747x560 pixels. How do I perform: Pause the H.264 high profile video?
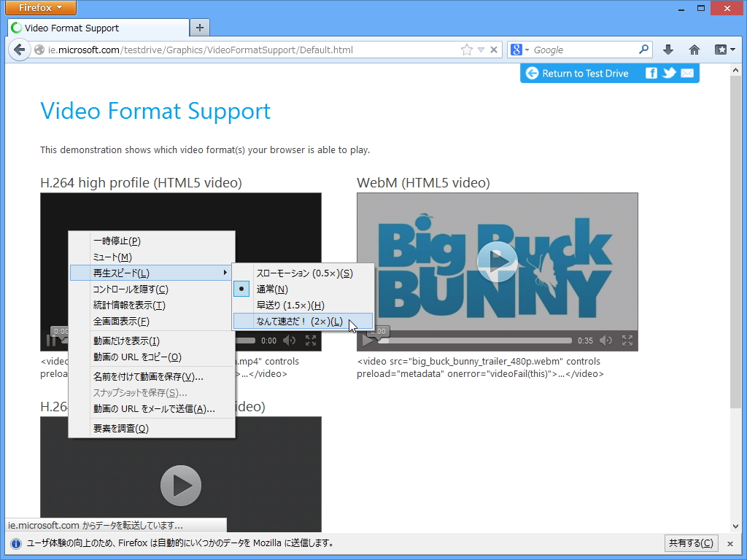pyautogui.click(x=50, y=341)
